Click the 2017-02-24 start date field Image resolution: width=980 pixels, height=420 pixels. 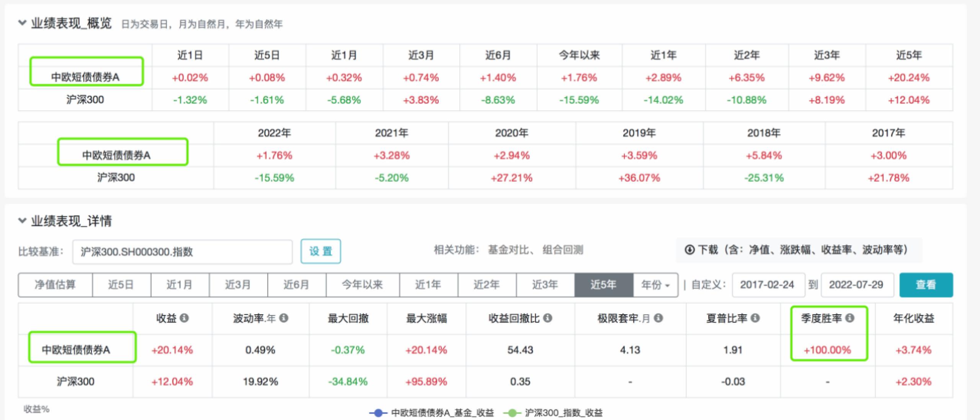768,285
